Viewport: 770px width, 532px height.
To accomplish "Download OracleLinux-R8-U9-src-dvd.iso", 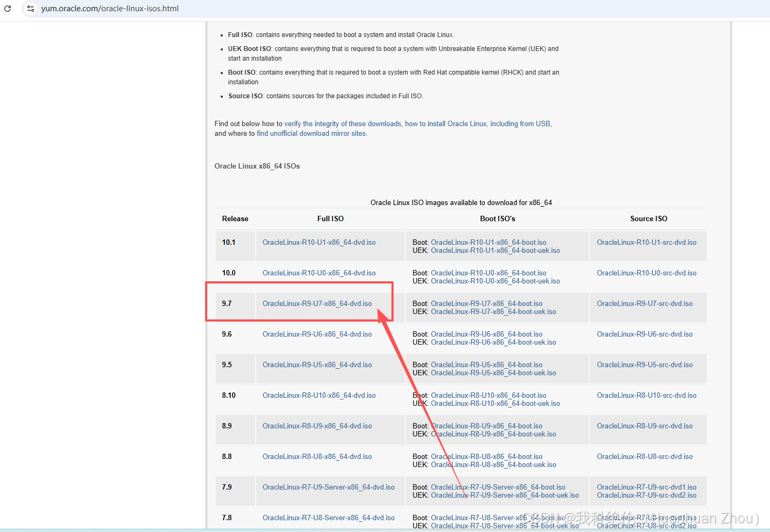I will [645, 426].
